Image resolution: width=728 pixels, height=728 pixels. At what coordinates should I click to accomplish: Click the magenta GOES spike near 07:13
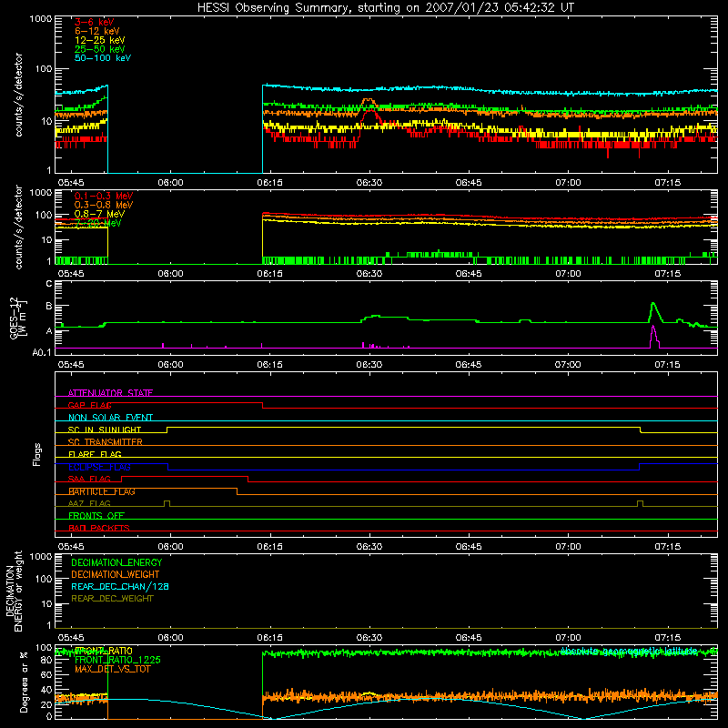[653, 329]
